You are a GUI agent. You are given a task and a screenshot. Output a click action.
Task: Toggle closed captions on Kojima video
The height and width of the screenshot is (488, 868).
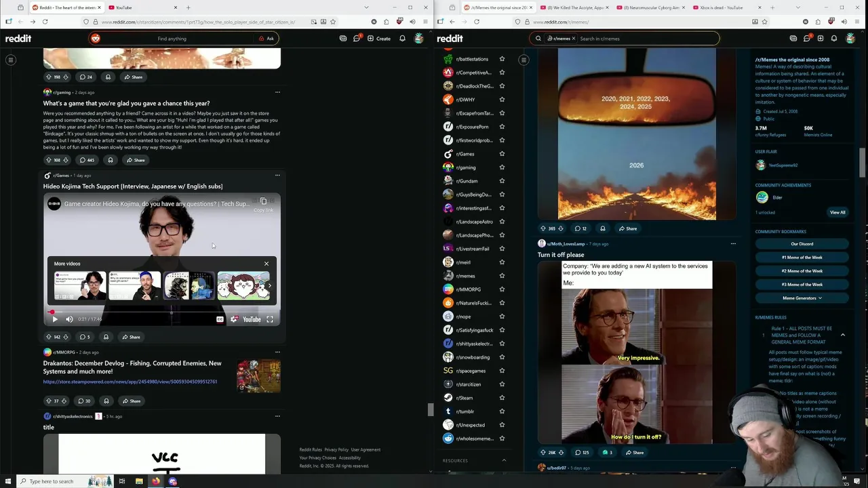click(220, 319)
